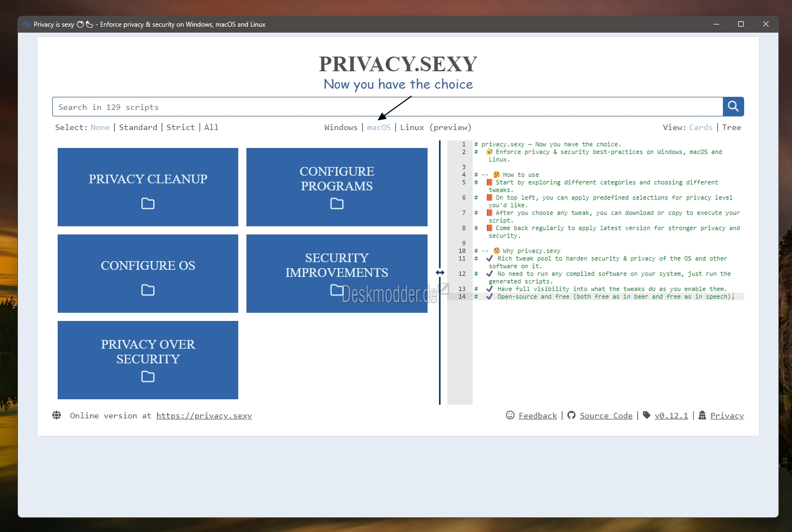792x532 pixels.
Task: Click the folder icon in Configure OS card
Action: [148, 290]
